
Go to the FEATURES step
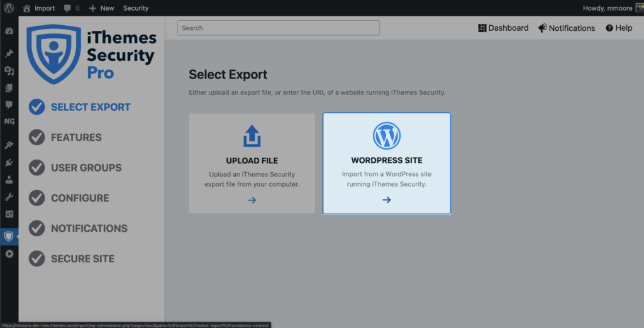tap(65, 138)
